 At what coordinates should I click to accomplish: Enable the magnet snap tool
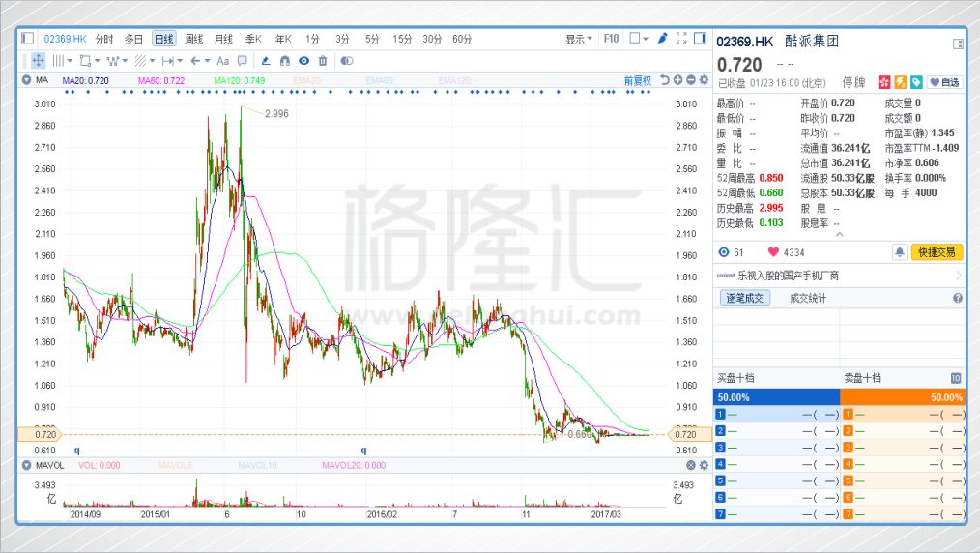(x=284, y=61)
